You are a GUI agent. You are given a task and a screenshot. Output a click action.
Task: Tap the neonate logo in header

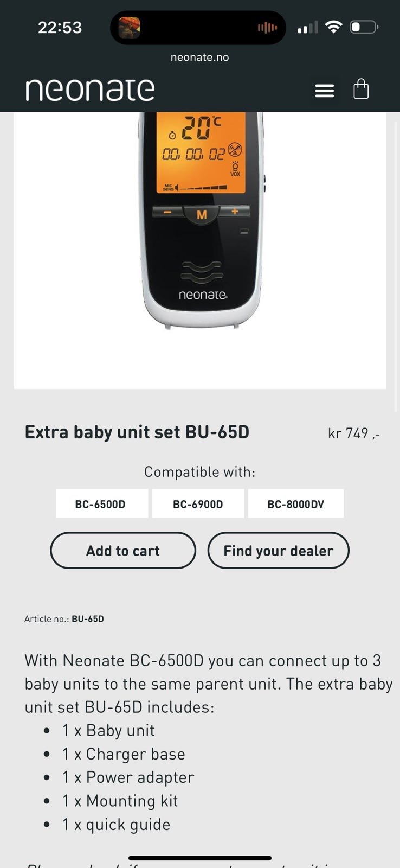coord(90,90)
